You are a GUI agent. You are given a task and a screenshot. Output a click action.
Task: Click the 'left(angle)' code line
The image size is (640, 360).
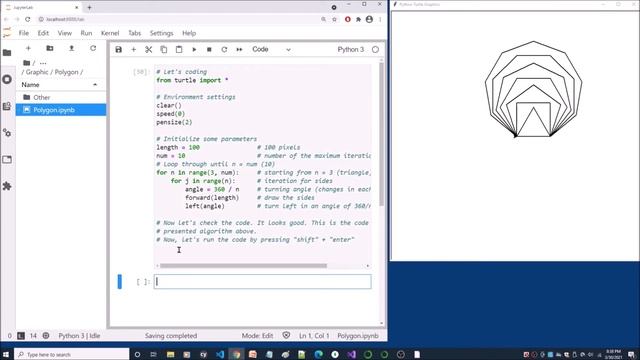(x=204, y=206)
